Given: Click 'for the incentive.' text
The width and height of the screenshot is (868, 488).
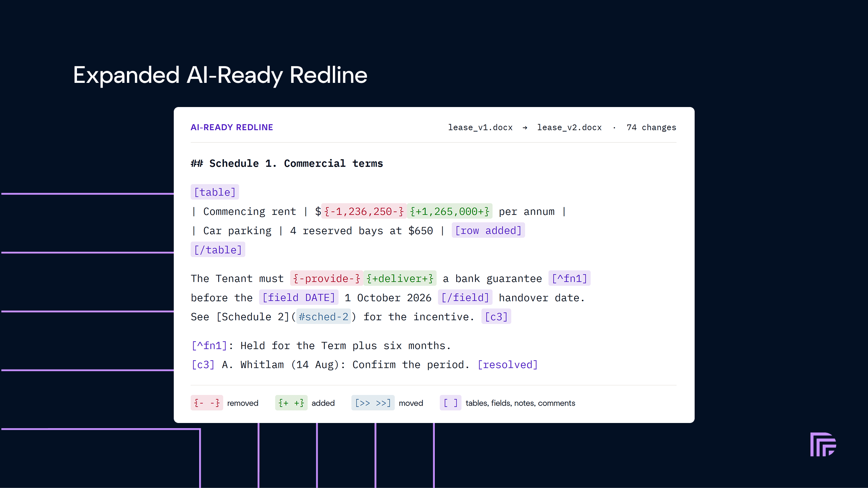Looking at the screenshot, I should coord(419,316).
